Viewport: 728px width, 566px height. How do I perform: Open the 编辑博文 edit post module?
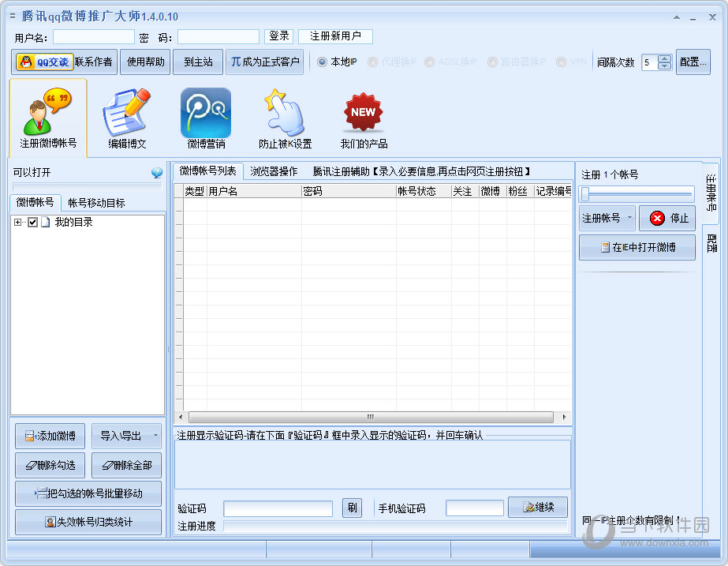(127, 118)
